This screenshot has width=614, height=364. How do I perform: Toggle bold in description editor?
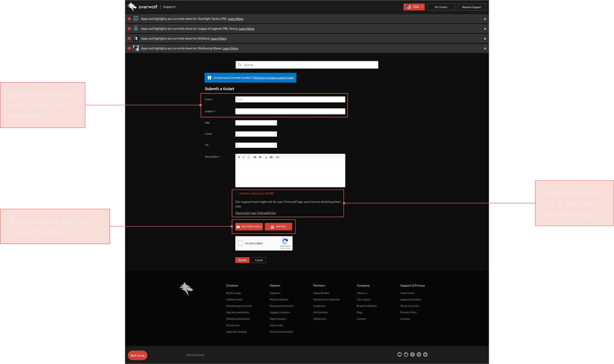(239, 157)
